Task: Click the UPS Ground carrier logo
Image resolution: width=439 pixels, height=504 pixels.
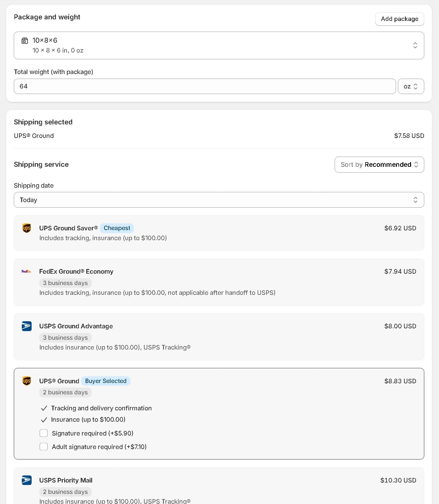Action: tap(27, 381)
